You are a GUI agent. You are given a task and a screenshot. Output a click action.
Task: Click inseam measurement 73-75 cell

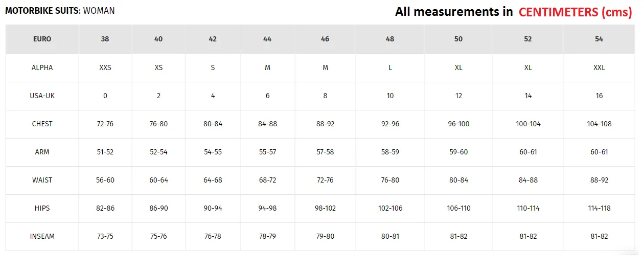point(105,237)
